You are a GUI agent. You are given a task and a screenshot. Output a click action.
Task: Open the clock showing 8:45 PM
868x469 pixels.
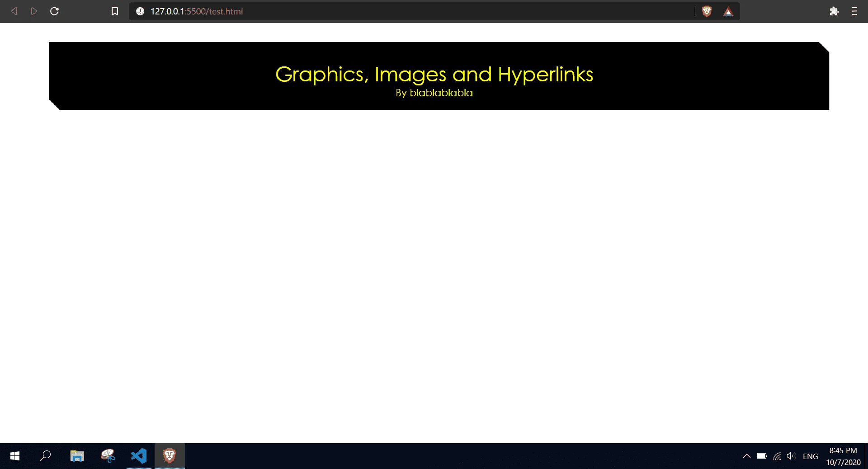843,456
